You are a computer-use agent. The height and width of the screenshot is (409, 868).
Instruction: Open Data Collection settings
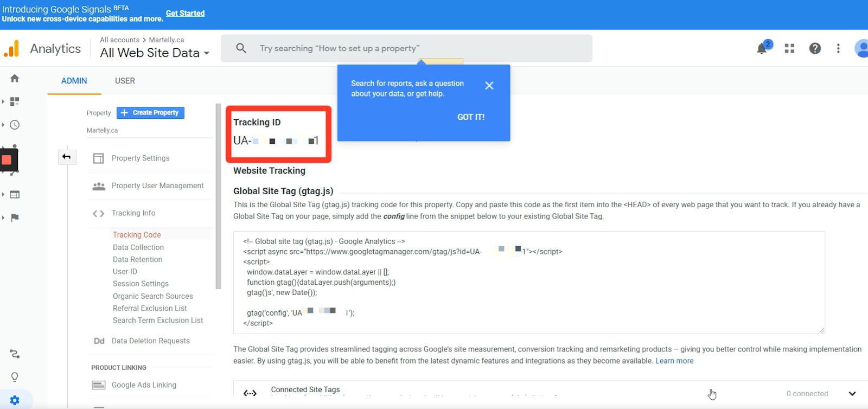(138, 247)
